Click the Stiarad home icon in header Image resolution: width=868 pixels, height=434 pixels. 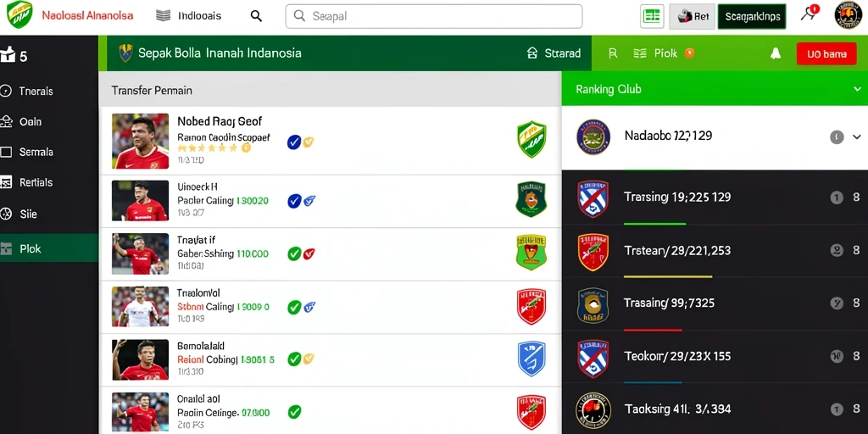click(532, 53)
